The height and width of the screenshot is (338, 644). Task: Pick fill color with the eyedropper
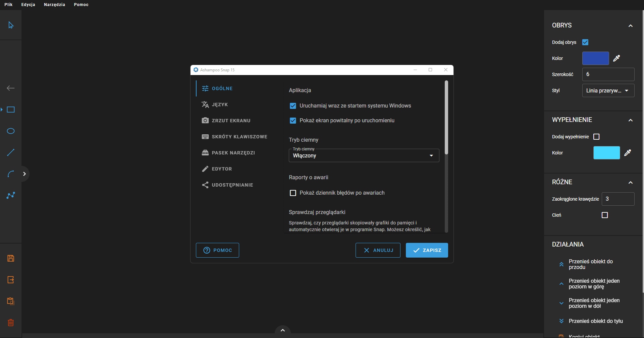coord(628,153)
